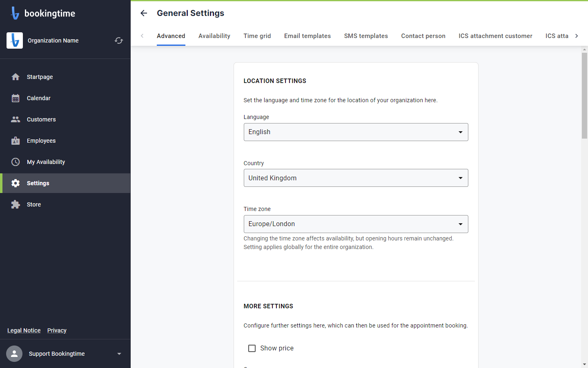The image size is (588, 368).
Task: Click scrollbar down arrow
Action: 584,364
